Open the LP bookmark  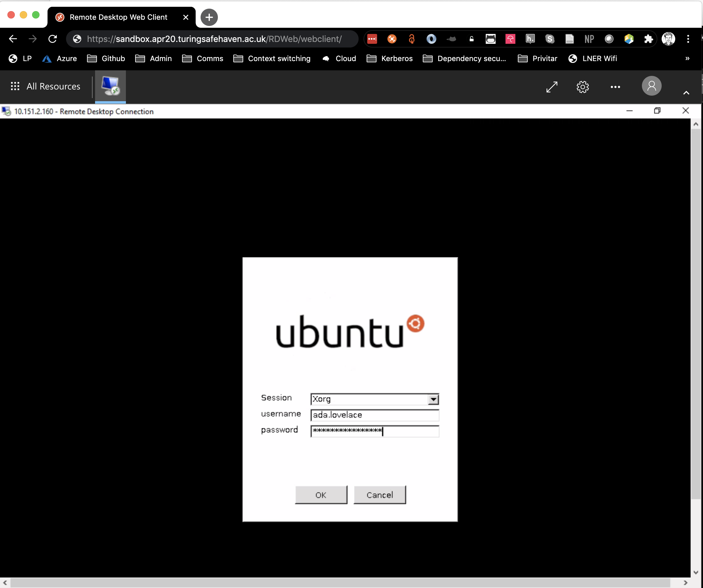pos(20,59)
